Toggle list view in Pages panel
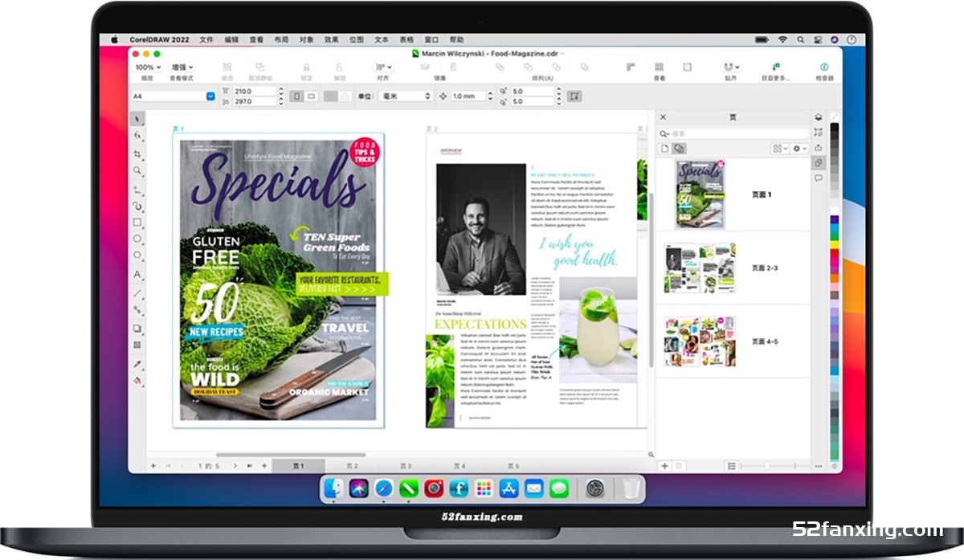The height and width of the screenshot is (560, 964). click(731, 466)
